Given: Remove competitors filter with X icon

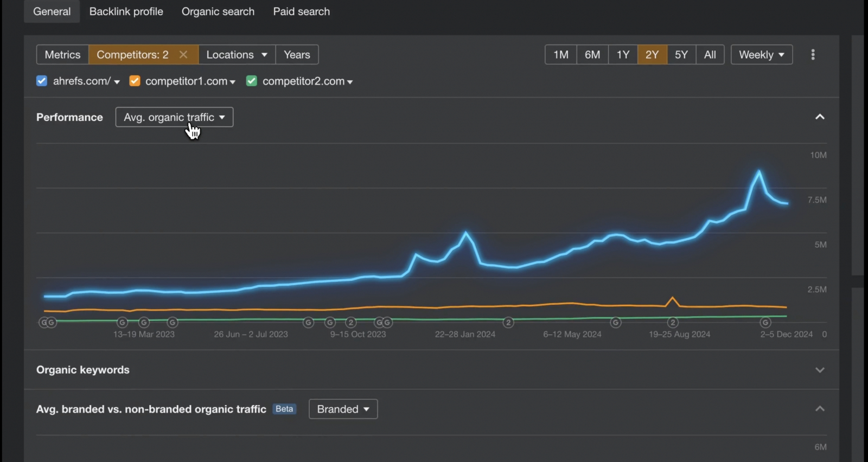Looking at the screenshot, I should (x=183, y=55).
